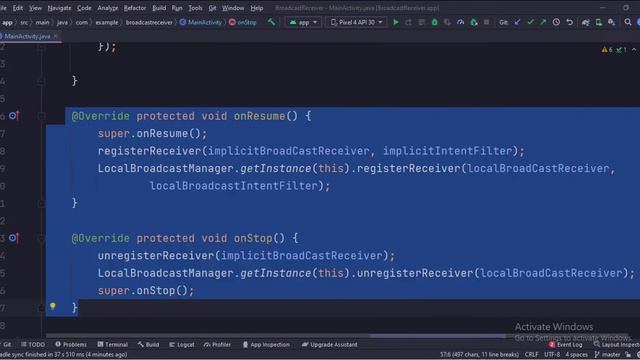Change UTF-8 file encoding in status bar
The width and height of the screenshot is (640, 360).
552,355
